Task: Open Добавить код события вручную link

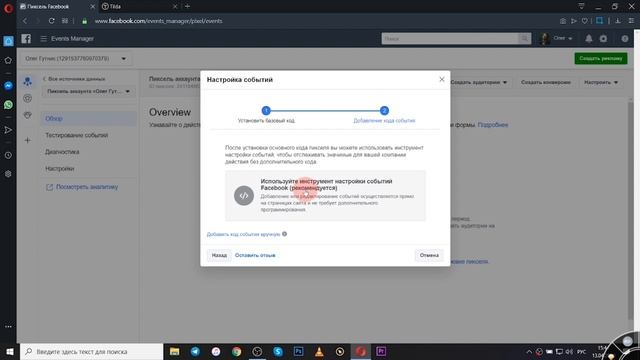Action: click(x=243, y=234)
